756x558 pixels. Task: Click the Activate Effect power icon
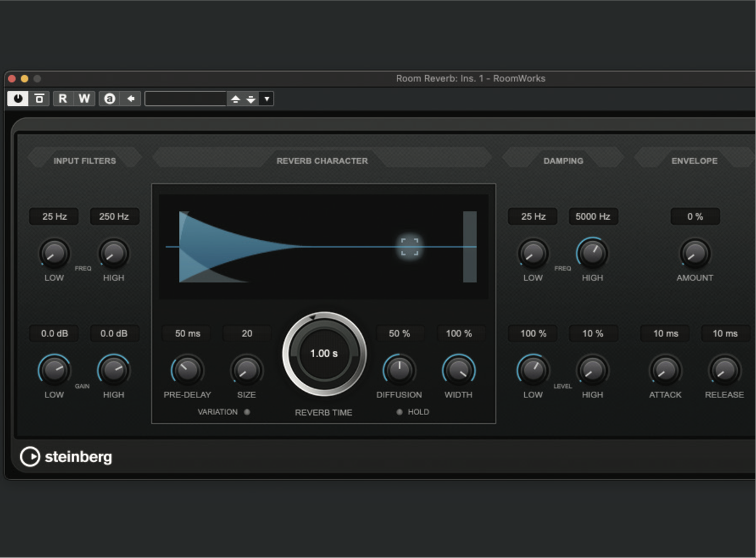17,98
